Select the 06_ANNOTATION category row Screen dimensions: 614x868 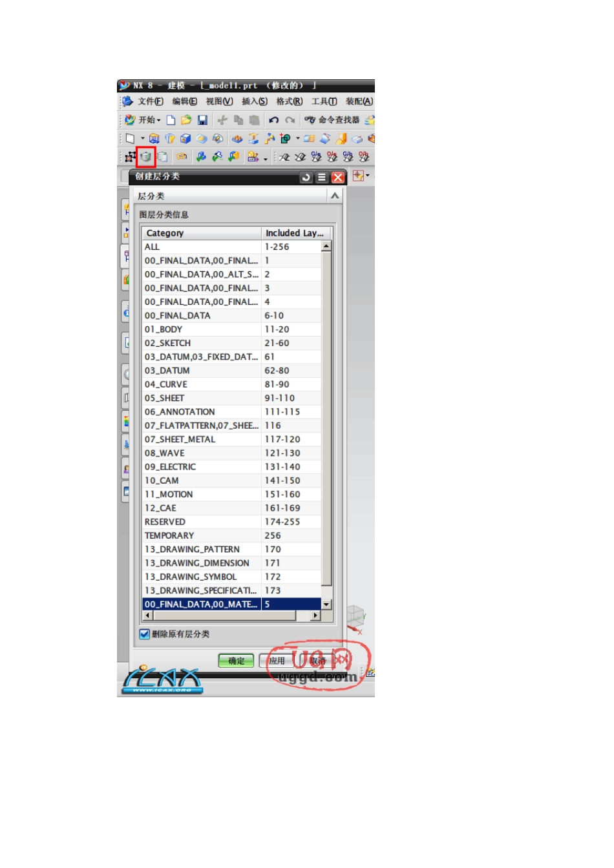pos(232,412)
